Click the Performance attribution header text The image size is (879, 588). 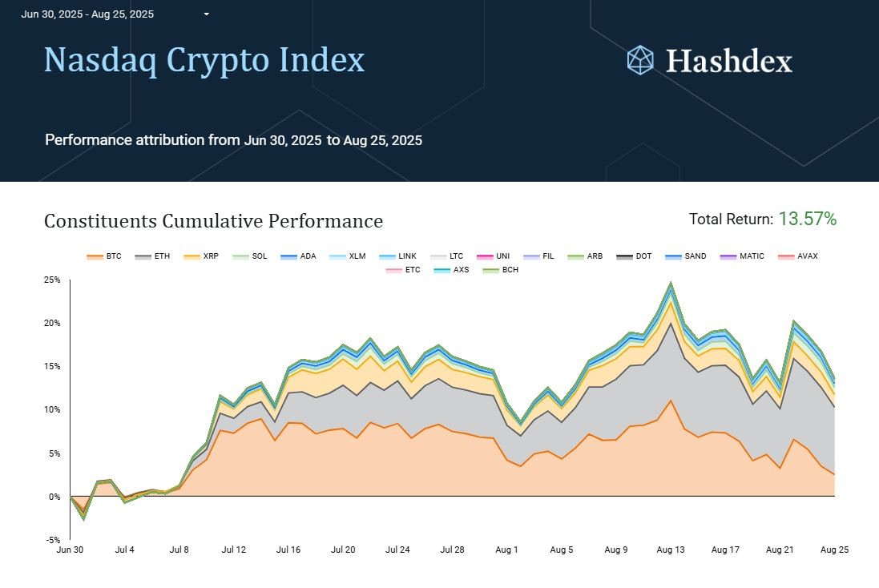(x=233, y=139)
